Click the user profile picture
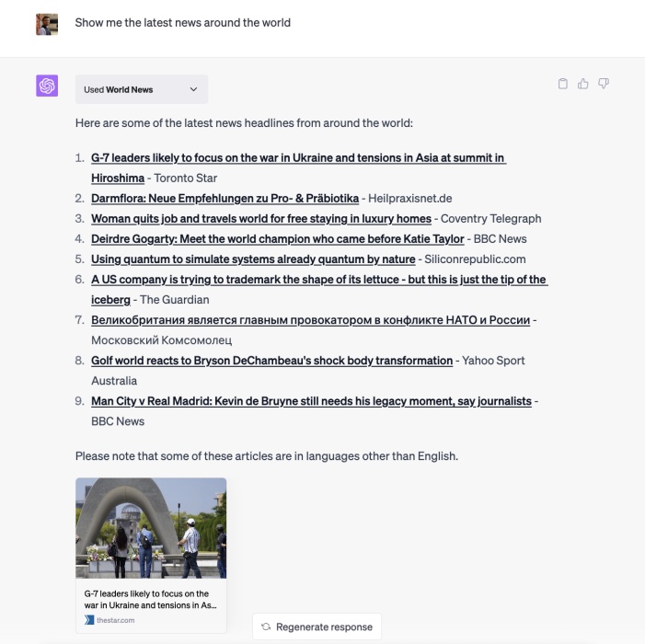The width and height of the screenshot is (645, 644). pos(47,24)
